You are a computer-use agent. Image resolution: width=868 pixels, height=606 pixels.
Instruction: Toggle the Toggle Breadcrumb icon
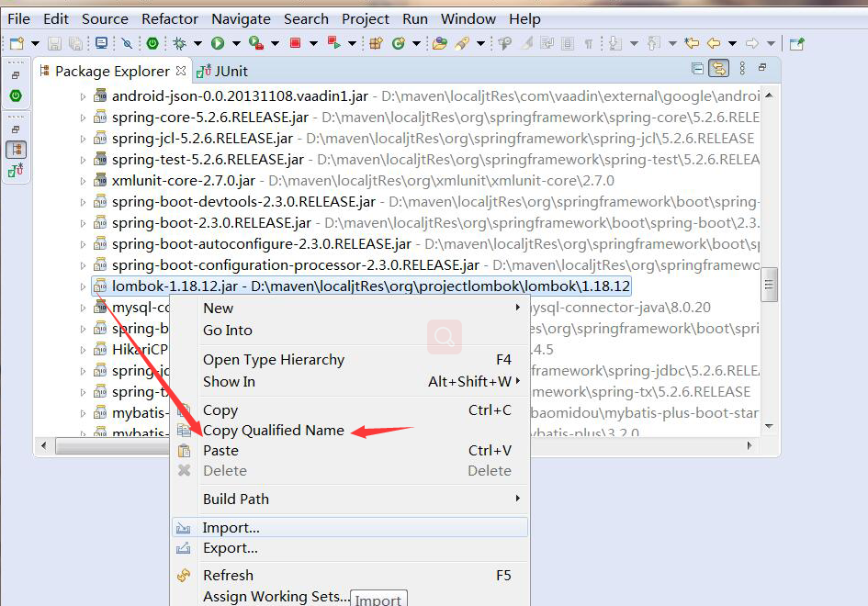point(505,43)
